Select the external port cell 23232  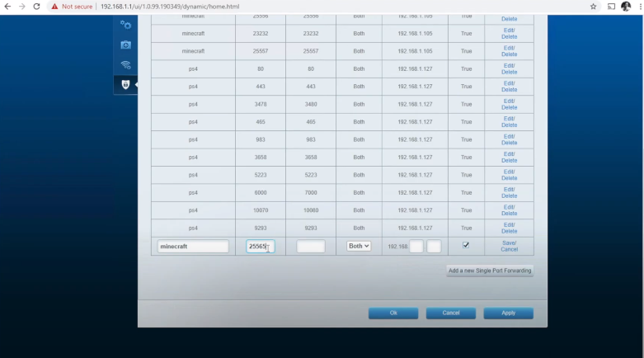261,33
